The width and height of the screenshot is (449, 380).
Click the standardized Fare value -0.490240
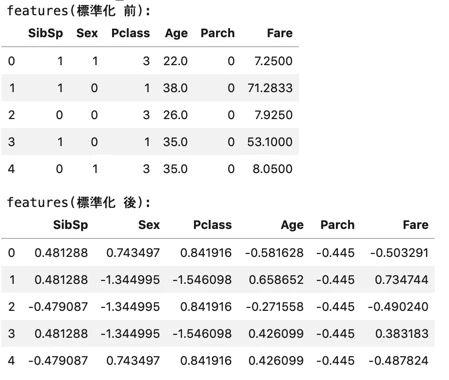[x=398, y=307]
